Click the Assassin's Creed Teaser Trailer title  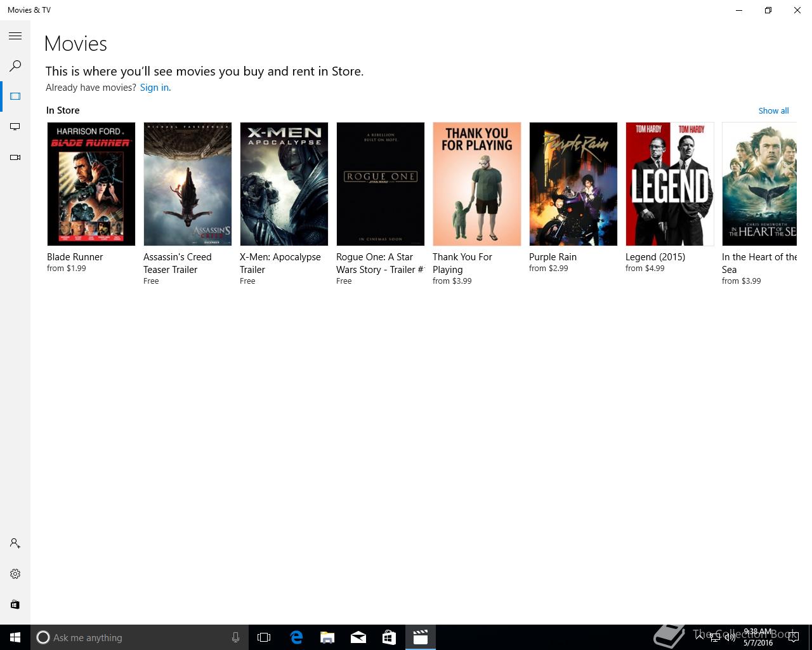[x=178, y=263]
